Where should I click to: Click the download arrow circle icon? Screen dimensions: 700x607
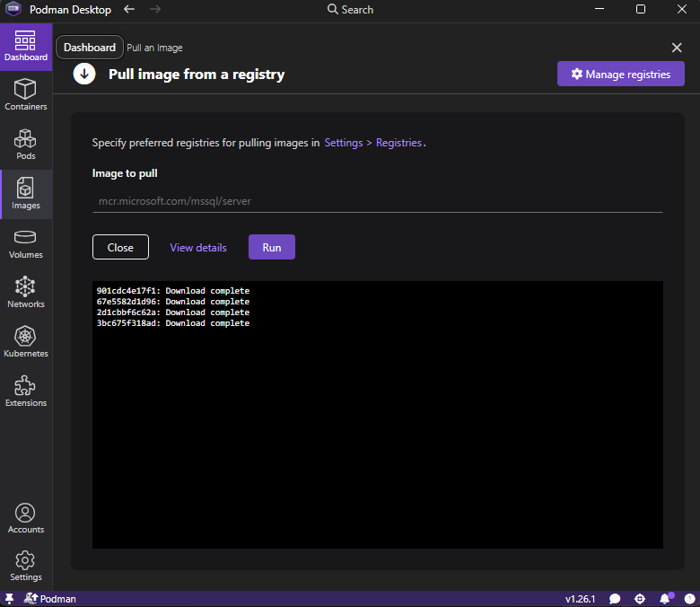[84, 74]
